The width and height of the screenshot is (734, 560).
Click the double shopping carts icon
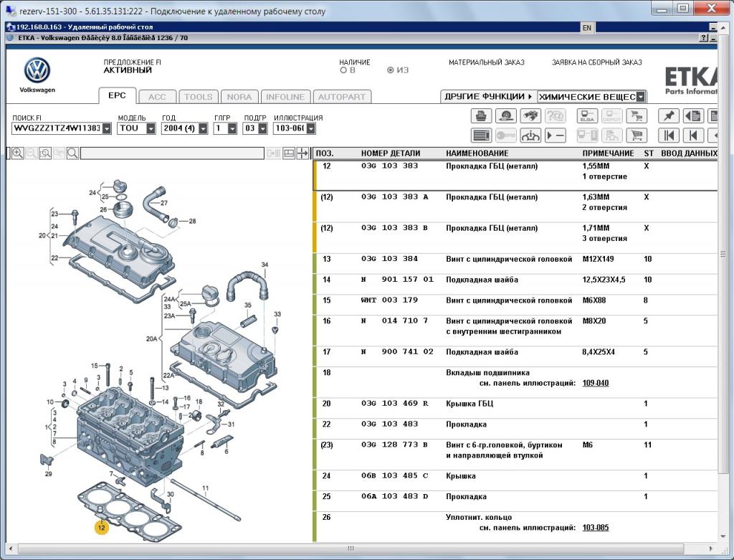point(637,115)
